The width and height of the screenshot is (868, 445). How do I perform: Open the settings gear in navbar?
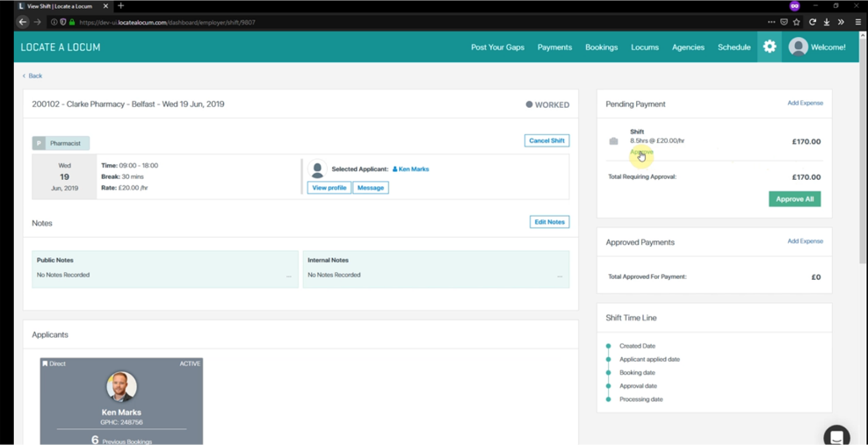(x=770, y=47)
